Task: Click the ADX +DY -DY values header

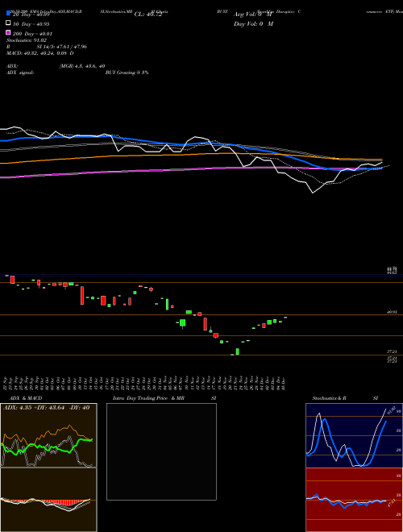Action: [47, 408]
